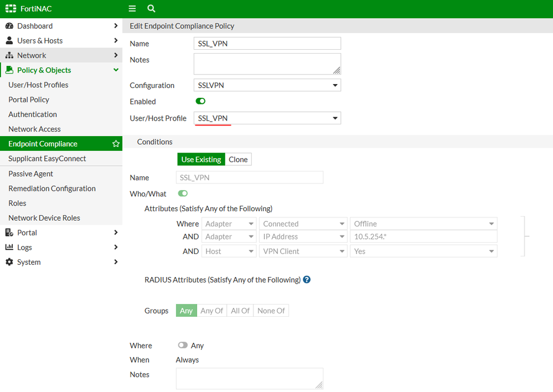Click the Clone button

(x=238, y=159)
